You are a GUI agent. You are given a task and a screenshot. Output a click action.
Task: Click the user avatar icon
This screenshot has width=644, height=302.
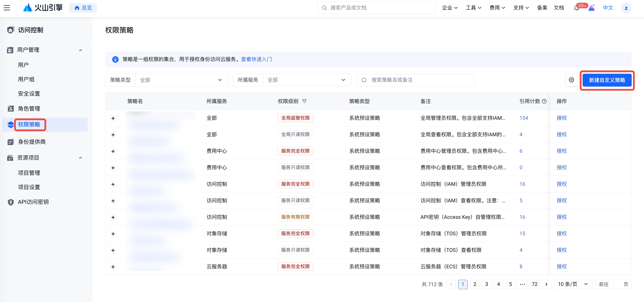tap(626, 8)
